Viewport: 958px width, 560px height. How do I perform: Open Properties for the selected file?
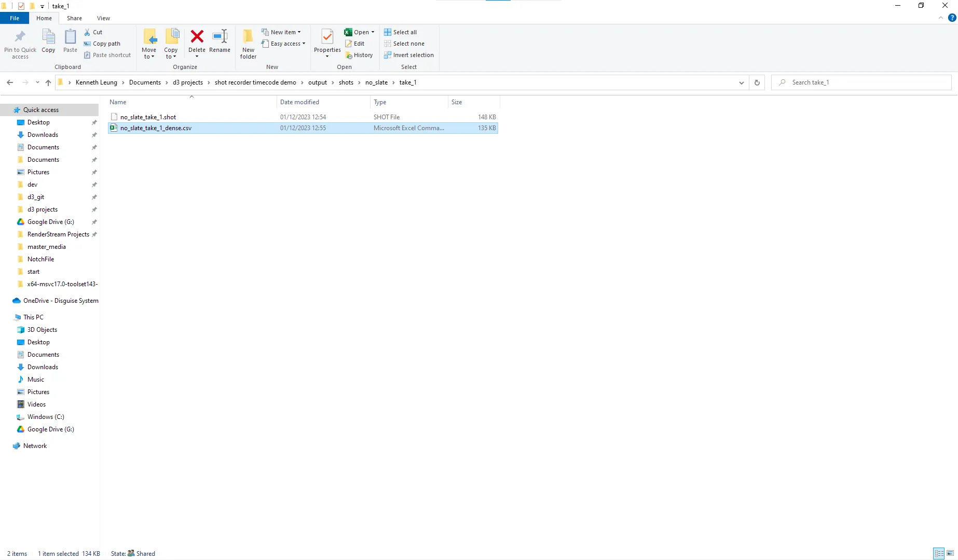point(326,41)
